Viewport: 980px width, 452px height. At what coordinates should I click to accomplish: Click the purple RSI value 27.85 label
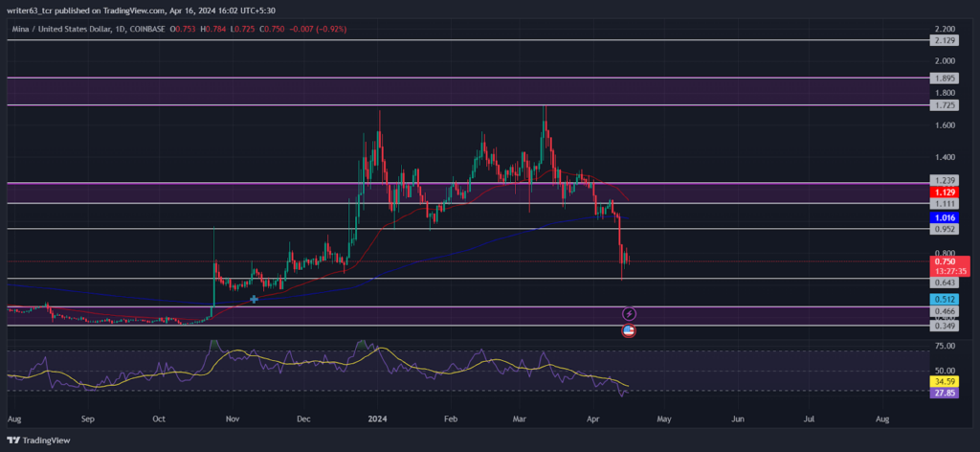click(x=943, y=393)
